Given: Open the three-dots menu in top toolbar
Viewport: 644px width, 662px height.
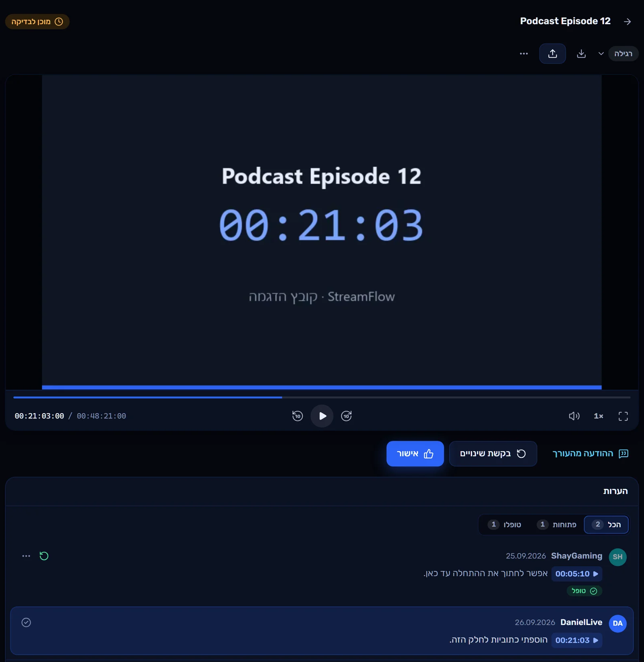Looking at the screenshot, I should (x=524, y=54).
